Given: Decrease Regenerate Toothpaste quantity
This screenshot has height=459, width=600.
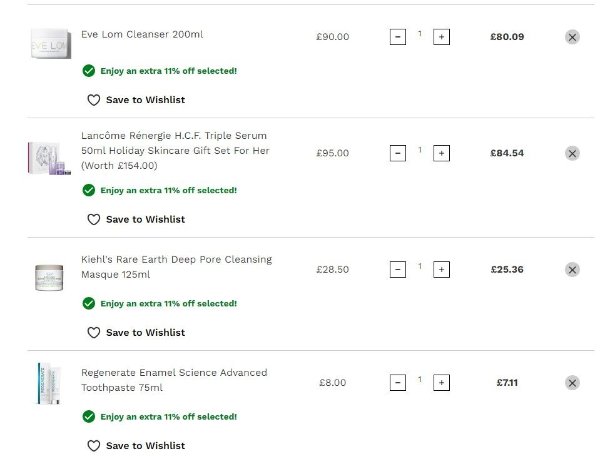Looking at the screenshot, I should pos(397,383).
